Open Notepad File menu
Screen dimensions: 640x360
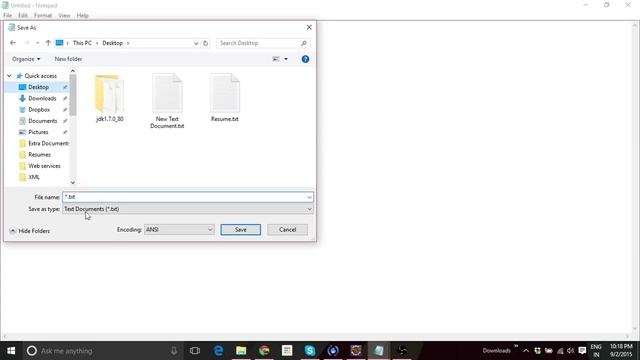pos(7,16)
